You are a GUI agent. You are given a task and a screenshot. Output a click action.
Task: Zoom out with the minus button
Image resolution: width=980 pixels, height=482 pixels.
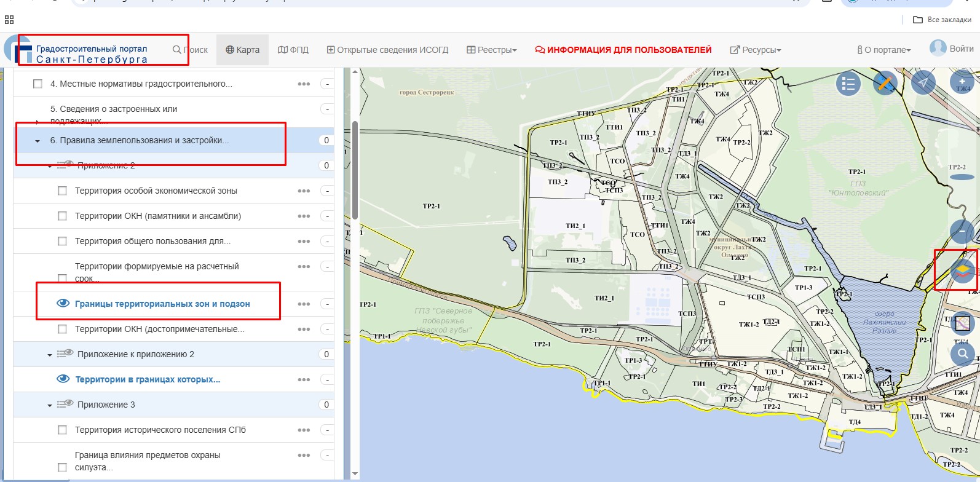coord(962,232)
